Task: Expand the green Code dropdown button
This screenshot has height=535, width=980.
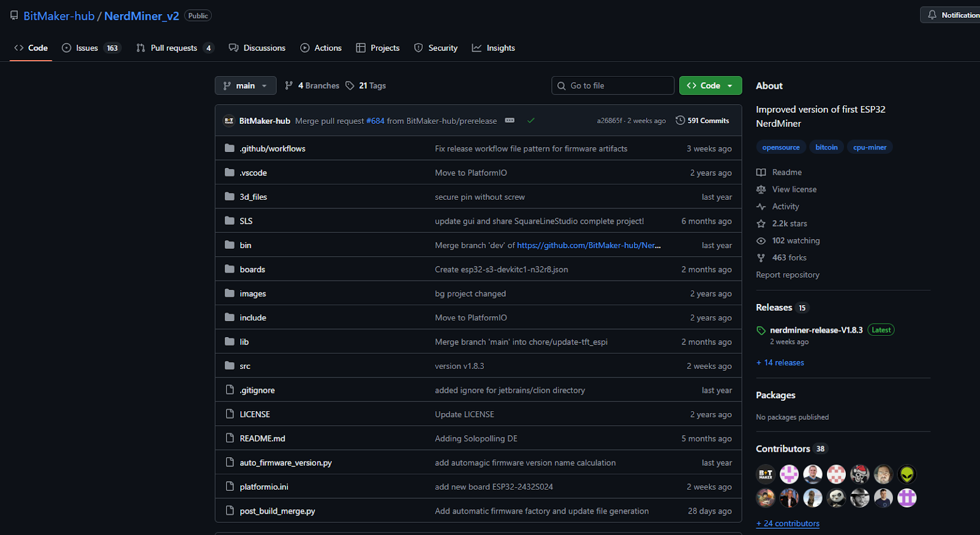Action: pyautogui.click(x=710, y=86)
